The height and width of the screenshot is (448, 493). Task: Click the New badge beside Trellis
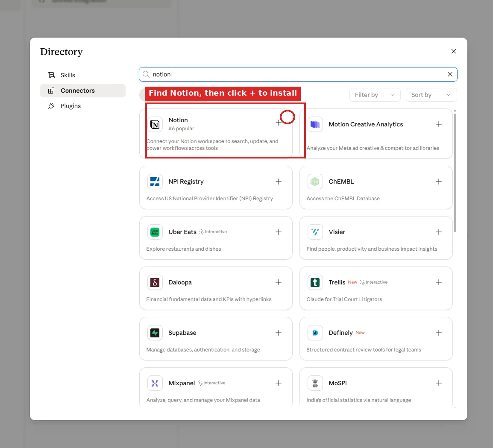click(352, 282)
